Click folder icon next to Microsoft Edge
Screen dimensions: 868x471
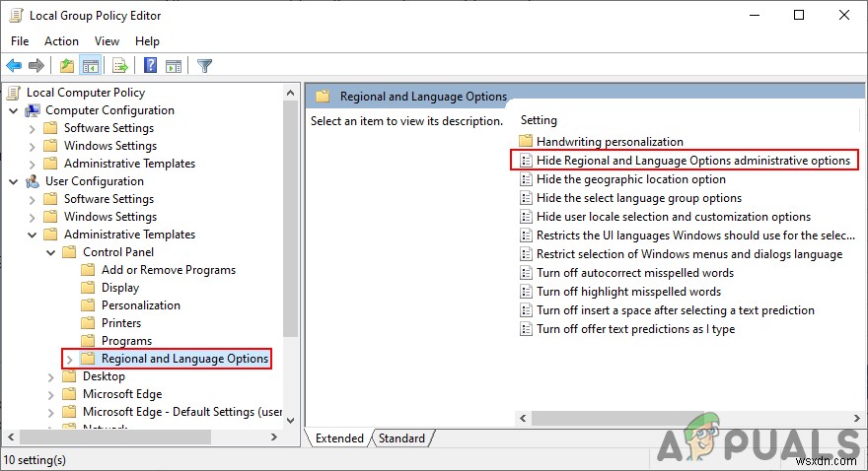point(69,393)
